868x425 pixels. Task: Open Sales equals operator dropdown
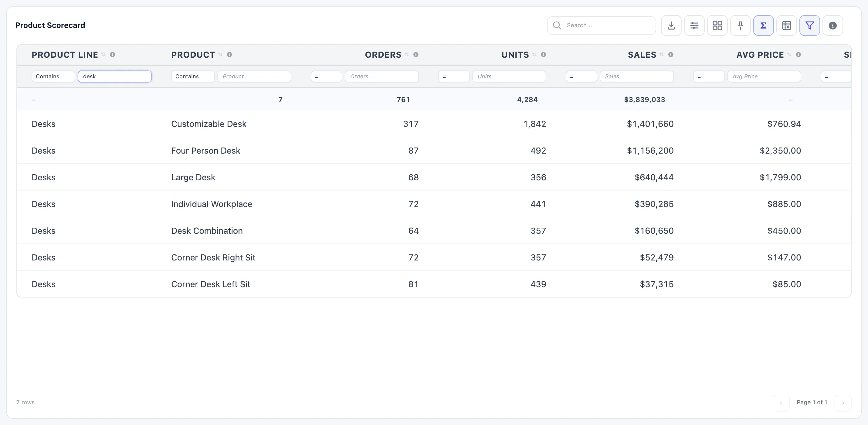click(x=581, y=76)
